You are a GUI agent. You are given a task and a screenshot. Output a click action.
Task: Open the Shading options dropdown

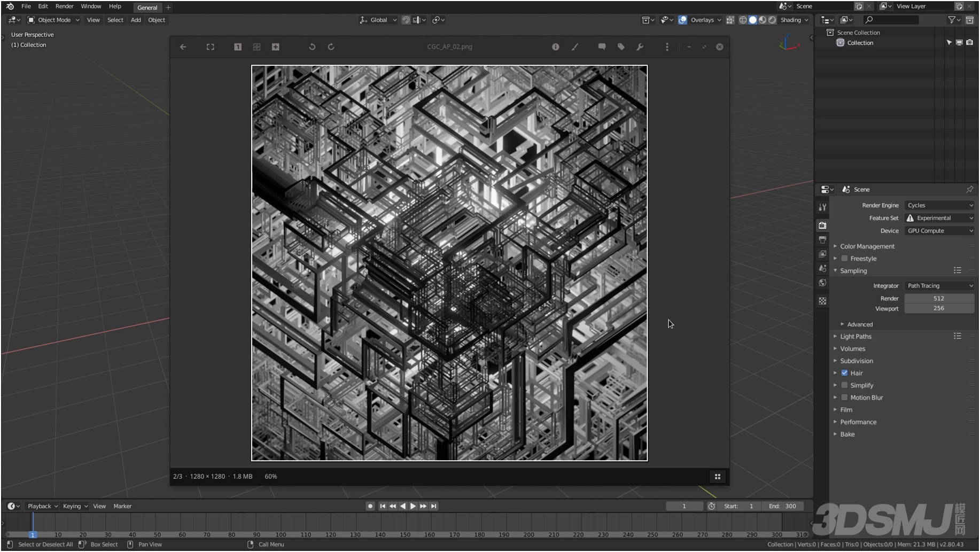[794, 20]
